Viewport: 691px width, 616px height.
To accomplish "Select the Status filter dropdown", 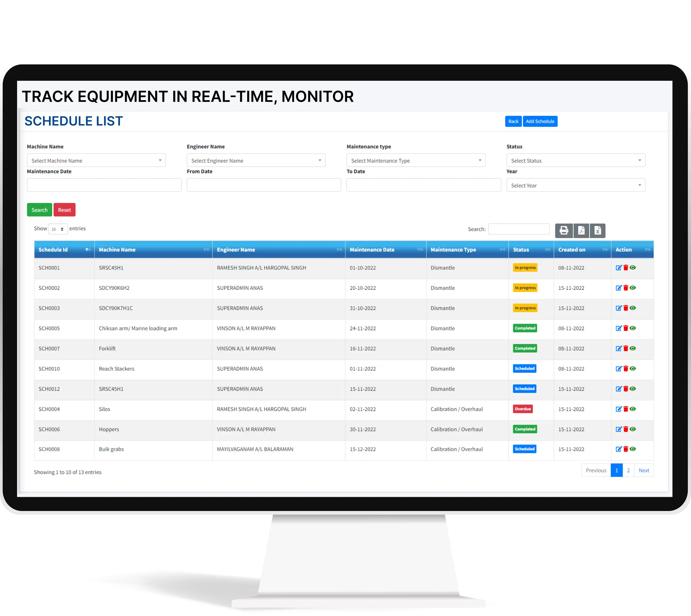I will pyautogui.click(x=573, y=161).
